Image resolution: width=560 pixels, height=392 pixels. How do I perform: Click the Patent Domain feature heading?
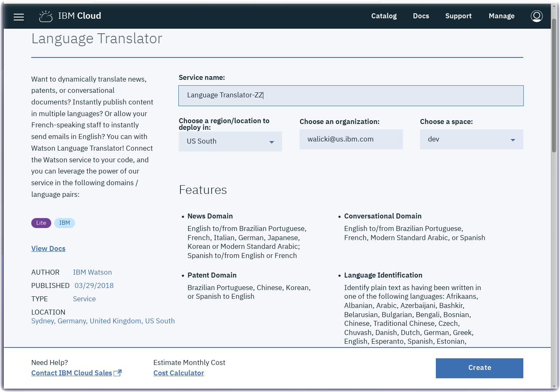(212, 275)
